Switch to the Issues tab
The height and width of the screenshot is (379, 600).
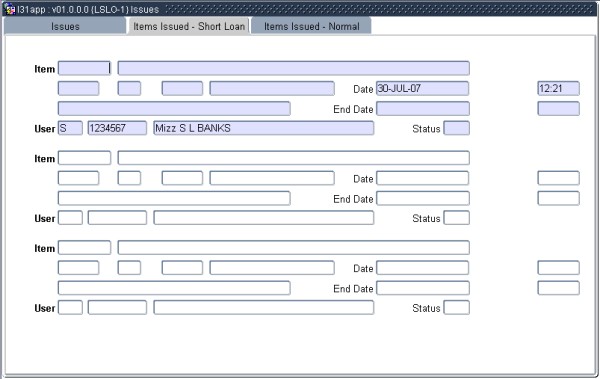coord(65,26)
